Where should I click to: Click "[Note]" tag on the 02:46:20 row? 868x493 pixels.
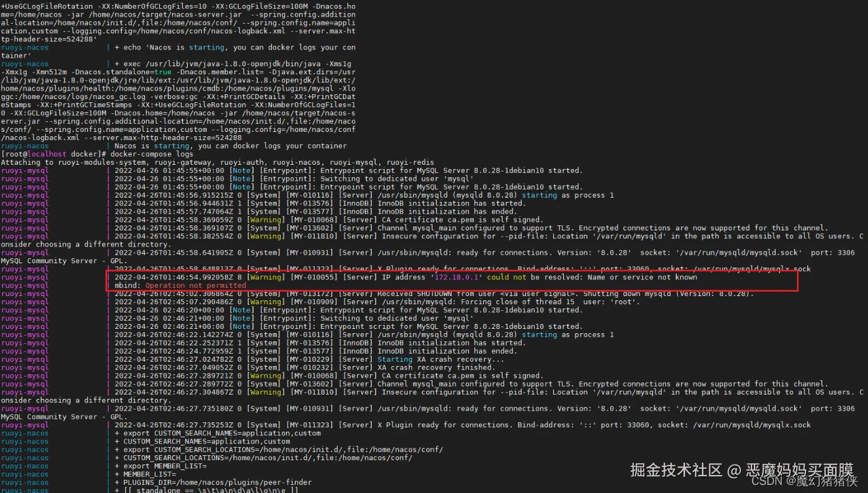[x=242, y=310]
